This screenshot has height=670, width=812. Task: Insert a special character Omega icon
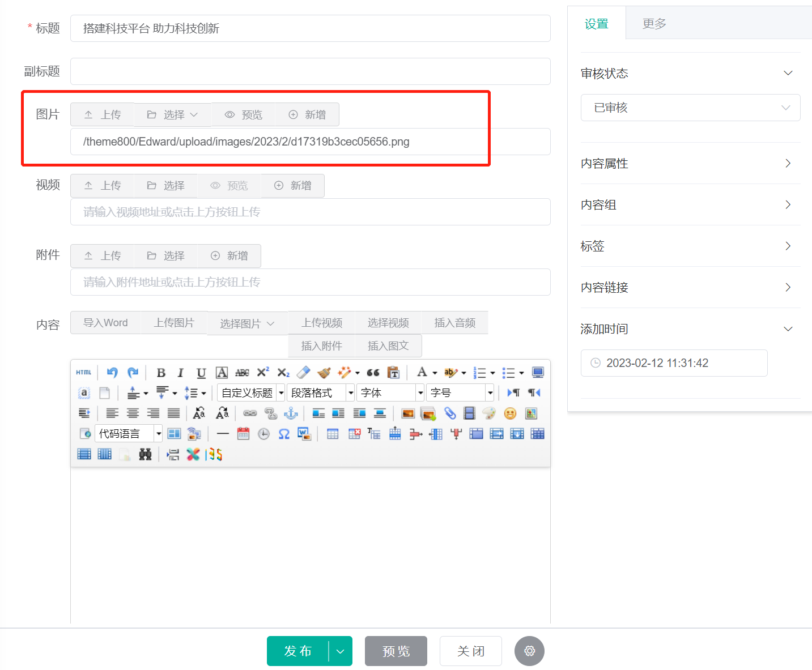click(x=284, y=434)
